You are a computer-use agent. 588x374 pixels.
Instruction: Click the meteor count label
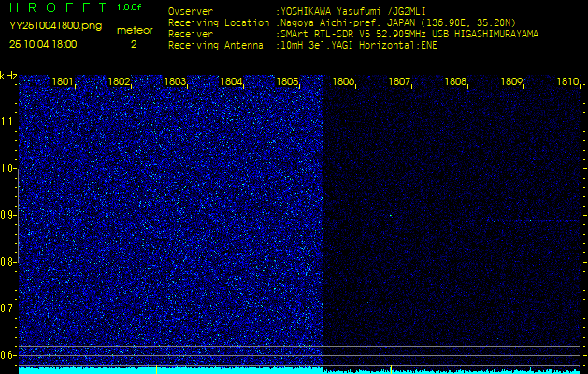pos(135,31)
